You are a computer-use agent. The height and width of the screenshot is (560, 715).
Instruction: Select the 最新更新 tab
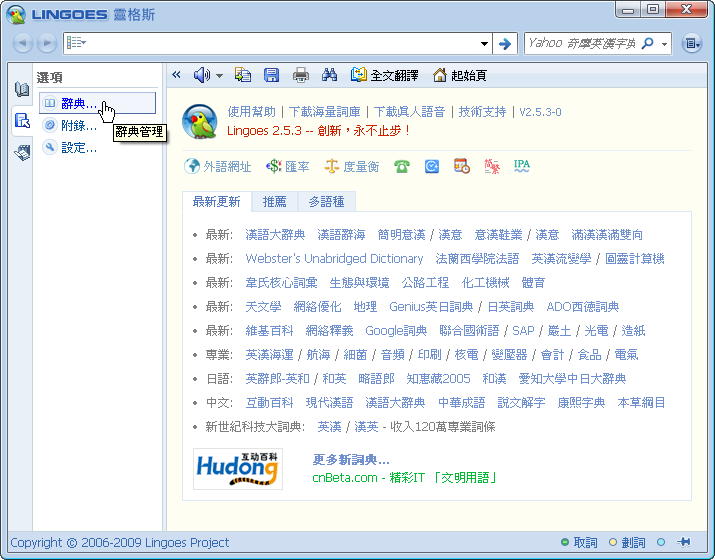coord(217,202)
